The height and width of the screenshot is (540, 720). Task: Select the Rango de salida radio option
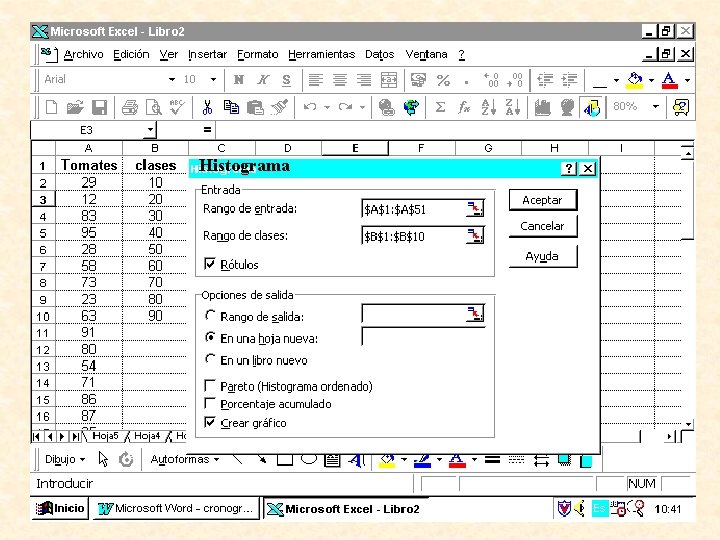tap(210, 315)
